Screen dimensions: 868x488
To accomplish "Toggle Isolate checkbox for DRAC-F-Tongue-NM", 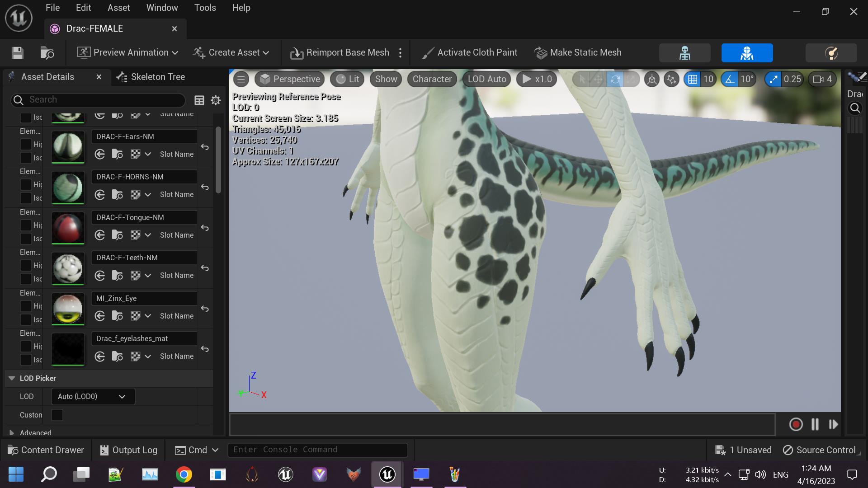I will pyautogui.click(x=26, y=239).
